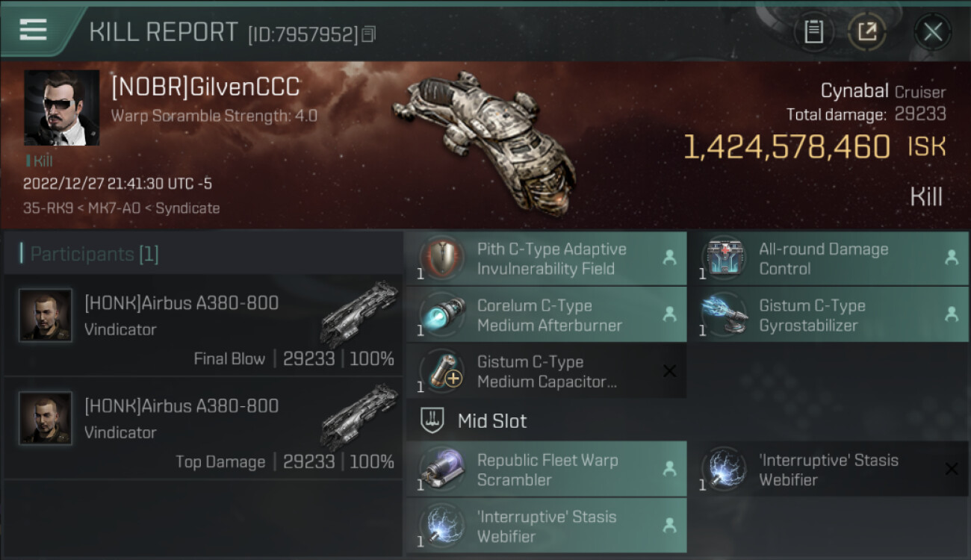Click the Participants [1] header
The height and width of the screenshot is (560, 971).
[94, 254]
